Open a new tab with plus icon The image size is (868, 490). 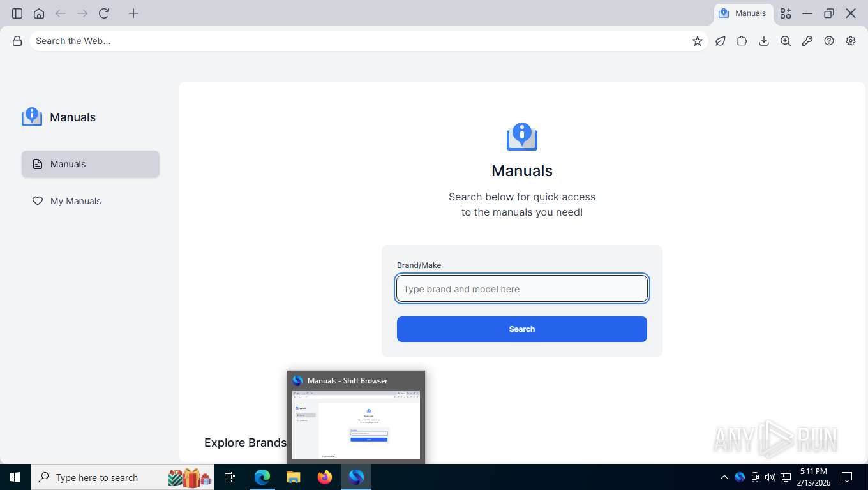[x=133, y=13]
